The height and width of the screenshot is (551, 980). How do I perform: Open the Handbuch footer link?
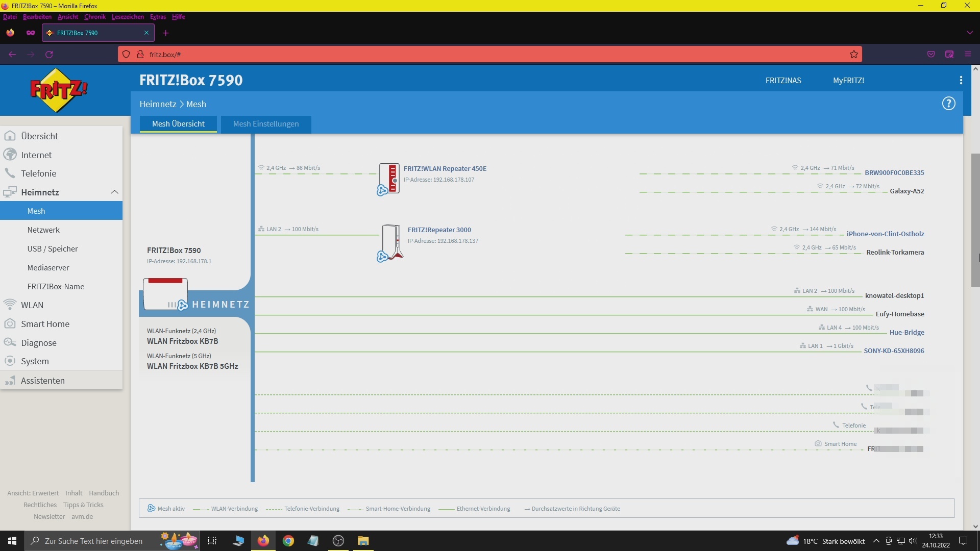104,493
